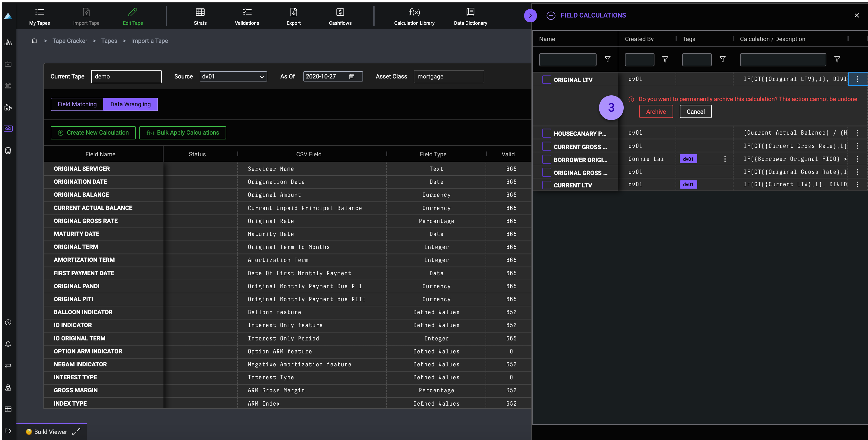868x440 pixels.
Task: Collapse the Field Calculations panel arrow
Action: tap(530, 15)
